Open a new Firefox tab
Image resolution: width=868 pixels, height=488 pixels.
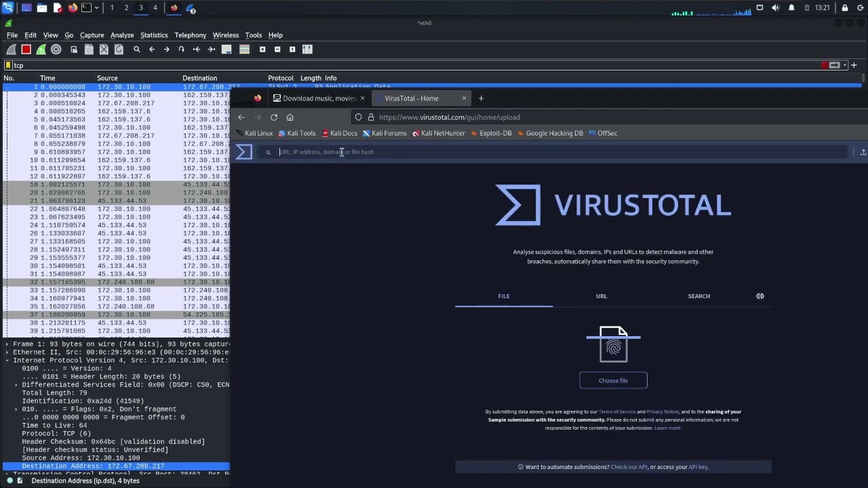coord(481,98)
